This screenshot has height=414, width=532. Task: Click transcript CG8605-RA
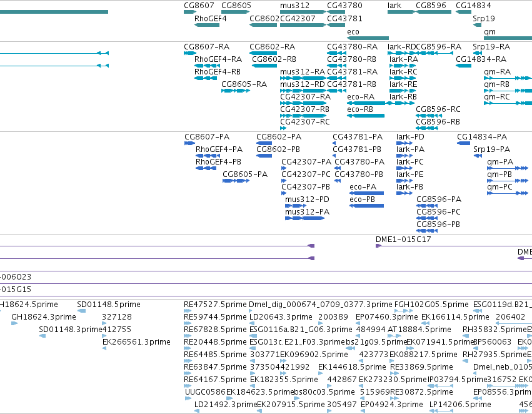(236, 91)
